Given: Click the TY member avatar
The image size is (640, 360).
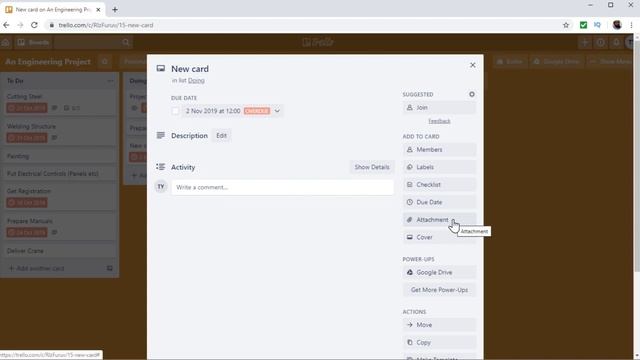Looking at the screenshot, I should (x=161, y=187).
